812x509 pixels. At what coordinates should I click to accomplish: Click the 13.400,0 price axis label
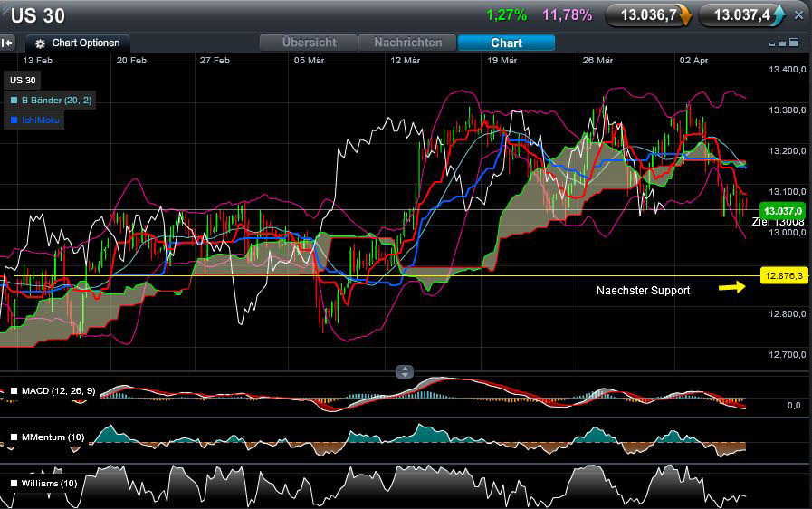pos(788,70)
